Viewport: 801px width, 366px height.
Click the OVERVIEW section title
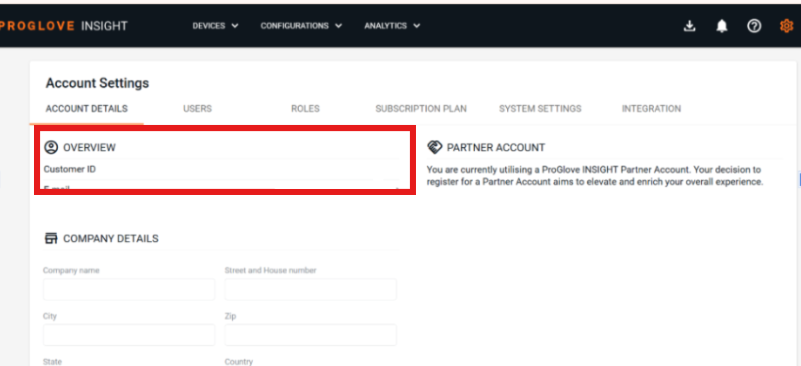click(89, 148)
